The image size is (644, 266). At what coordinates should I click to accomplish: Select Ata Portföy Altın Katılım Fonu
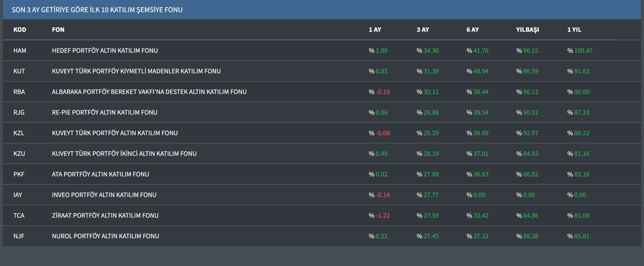click(x=100, y=174)
